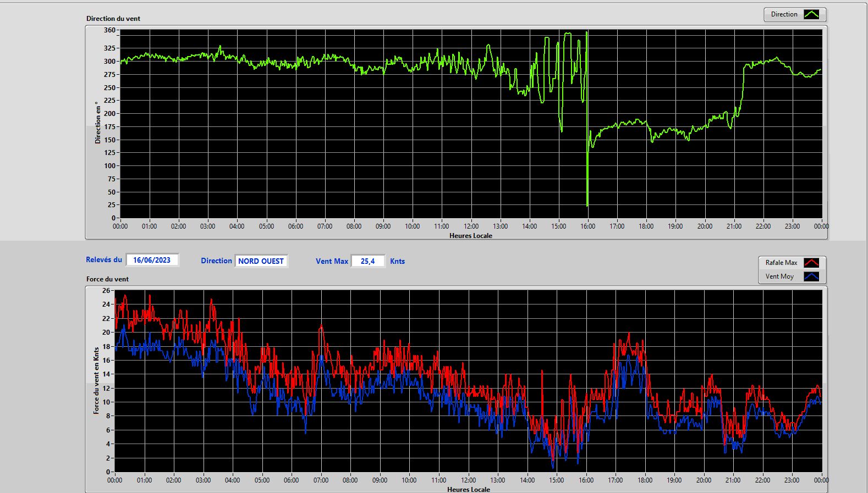The height and width of the screenshot is (493, 868).
Task: Click the 125 tick on the direction axis
Action: point(110,153)
